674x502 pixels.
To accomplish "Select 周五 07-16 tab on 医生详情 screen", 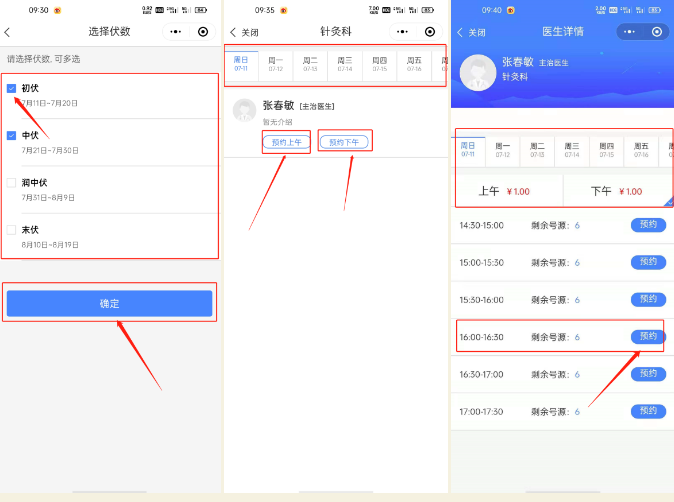I will pyautogui.click(x=641, y=150).
